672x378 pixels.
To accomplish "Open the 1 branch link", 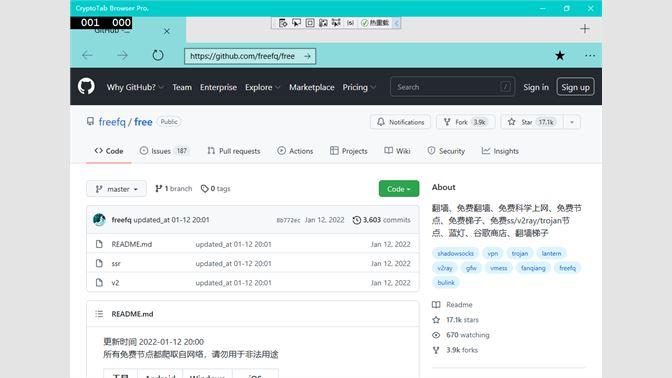I will (174, 189).
